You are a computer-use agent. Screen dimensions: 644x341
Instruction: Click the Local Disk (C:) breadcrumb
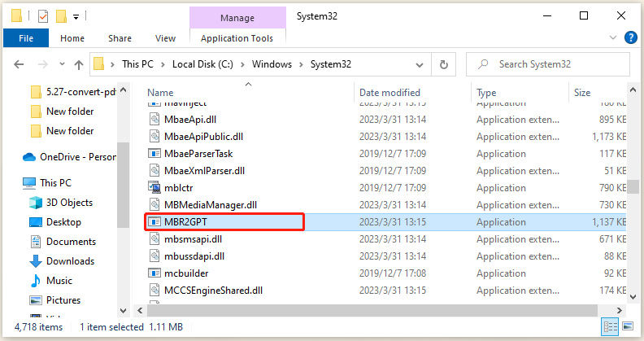tap(202, 64)
